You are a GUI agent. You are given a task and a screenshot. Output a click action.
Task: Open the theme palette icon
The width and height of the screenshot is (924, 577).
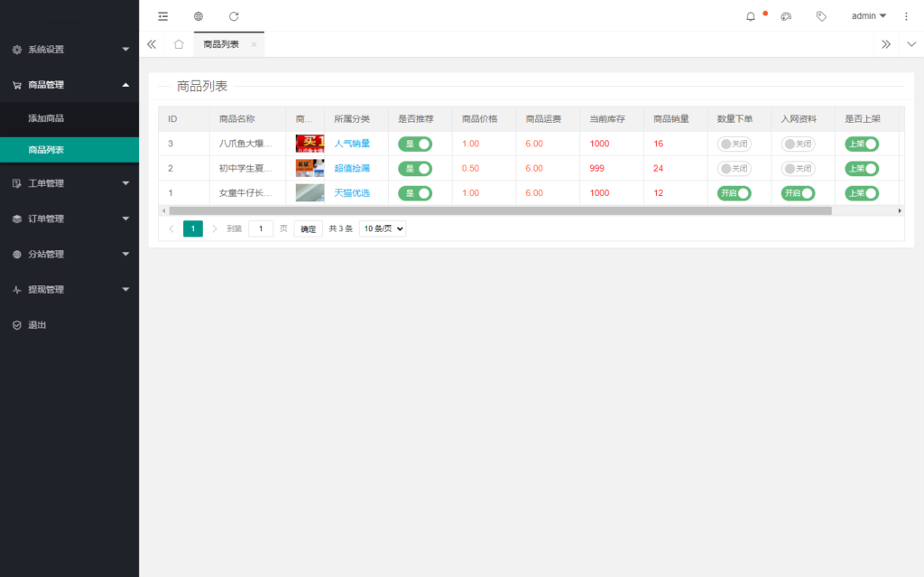786,16
